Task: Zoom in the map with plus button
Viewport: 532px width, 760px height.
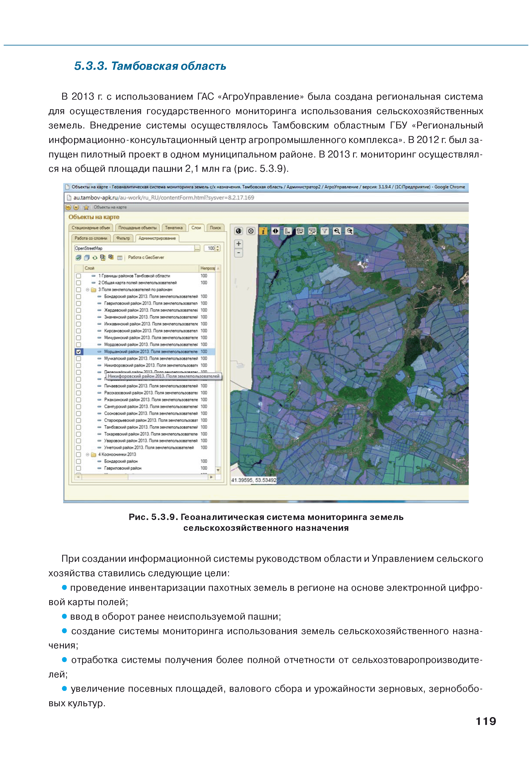Action: [238, 244]
